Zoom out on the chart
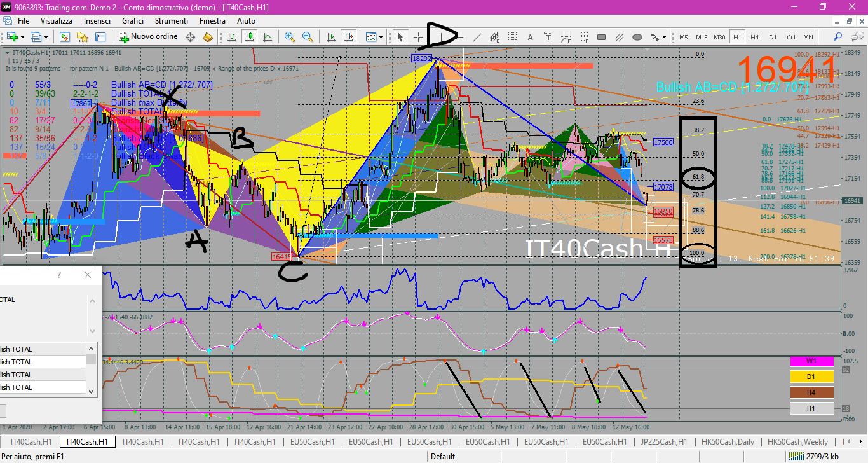 307,37
